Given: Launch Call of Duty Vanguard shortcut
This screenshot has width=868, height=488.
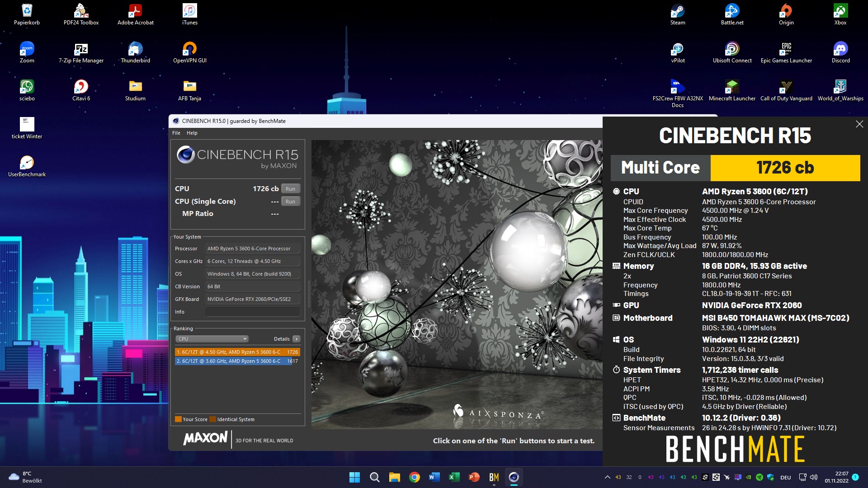Looking at the screenshot, I should pyautogui.click(x=786, y=90).
